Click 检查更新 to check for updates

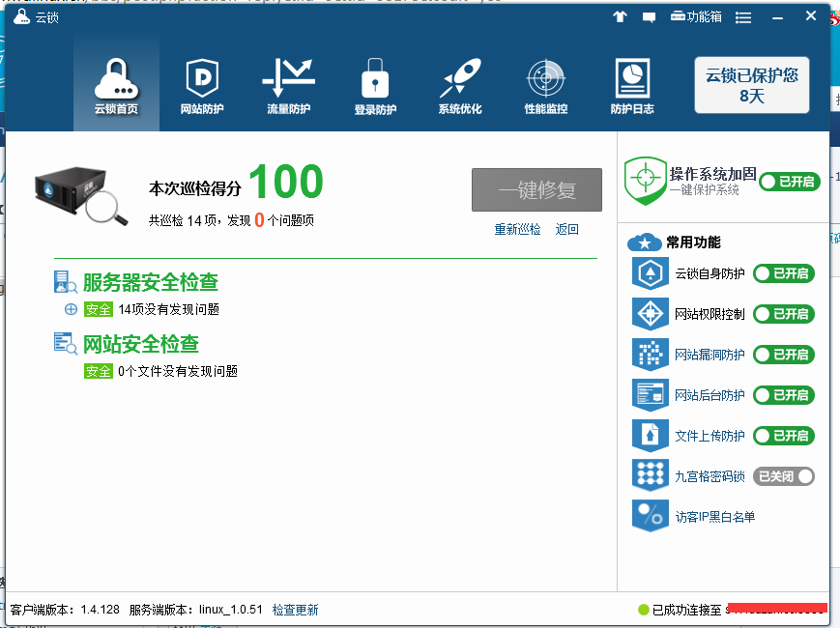(x=295, y=610)
